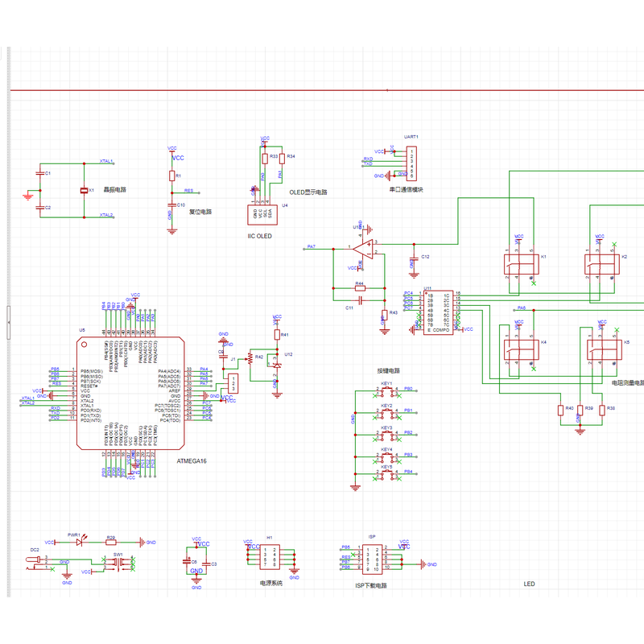Select resistor R29 next to PWR1
The width and height of the screenshot is (644, 644).
pyautogui.click(x=111, y=543)
